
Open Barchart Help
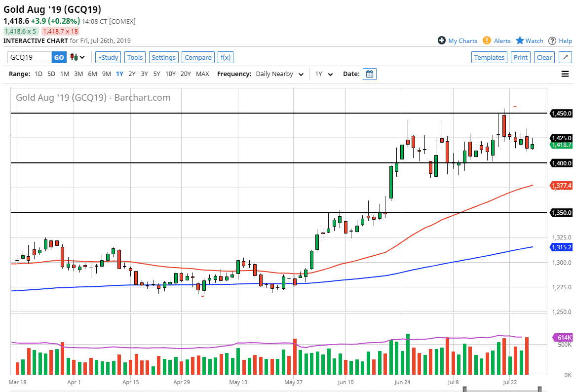coord(563,40)
